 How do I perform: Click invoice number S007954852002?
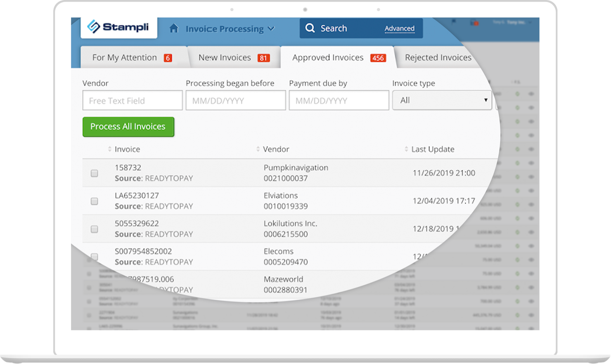(x=143, y=251)
